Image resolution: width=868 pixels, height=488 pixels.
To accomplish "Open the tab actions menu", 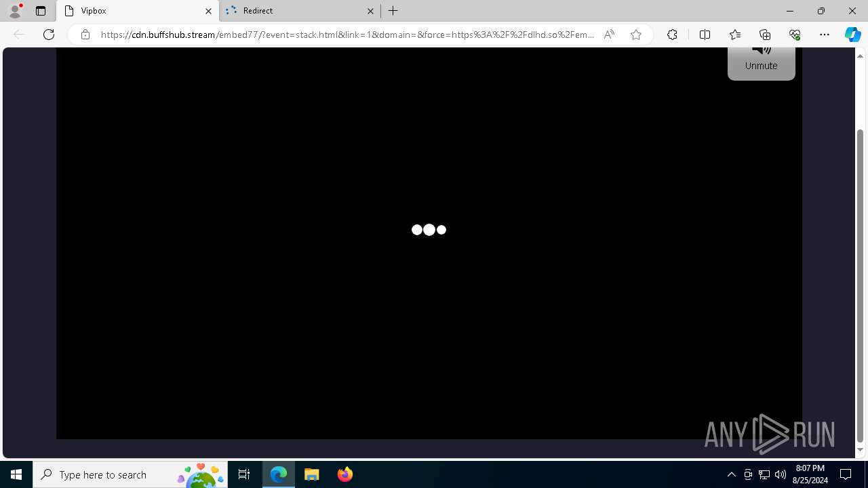I will click(x=41, y=11).
